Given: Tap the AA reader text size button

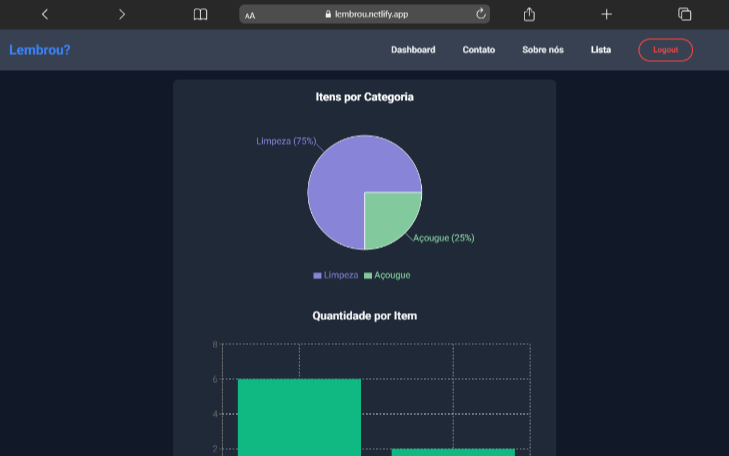Looking at the screenshot, I should click(x=250, y=15).
